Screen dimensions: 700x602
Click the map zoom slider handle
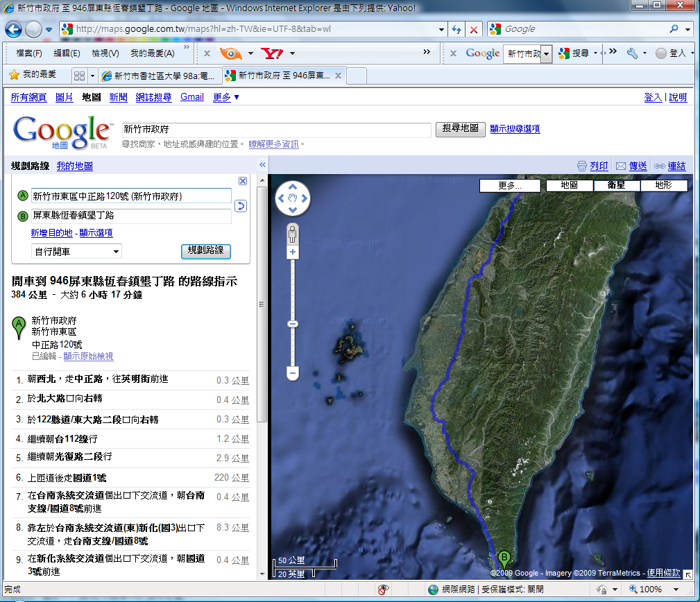pos(292,324)
